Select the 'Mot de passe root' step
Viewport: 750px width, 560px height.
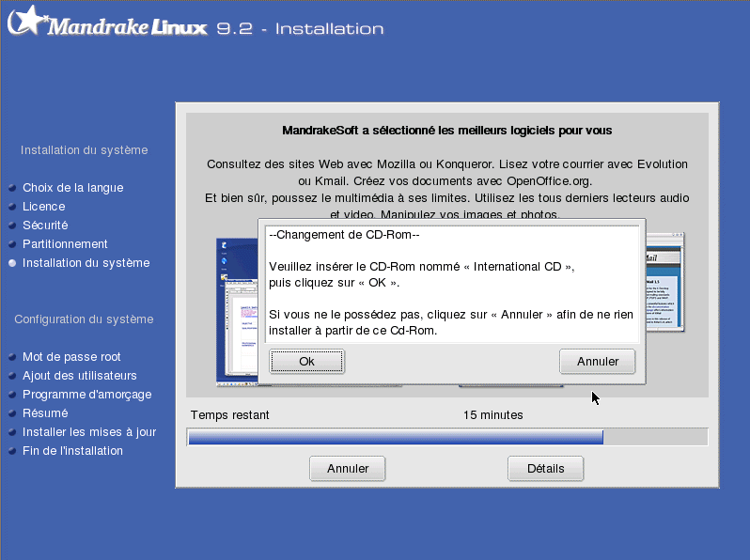tap(71, 357)
